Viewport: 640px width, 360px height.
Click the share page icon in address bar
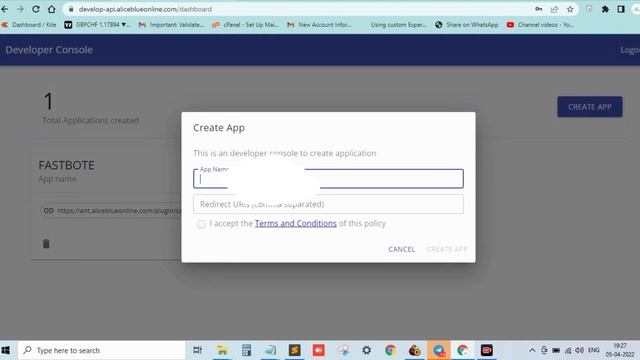(x=554, y=9)
